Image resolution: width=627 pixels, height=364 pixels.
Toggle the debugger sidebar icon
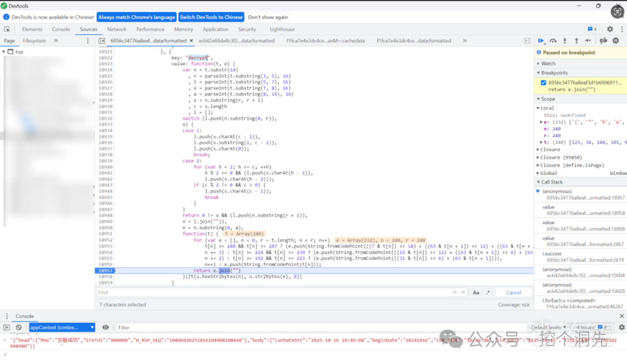(x=527, y=41)
